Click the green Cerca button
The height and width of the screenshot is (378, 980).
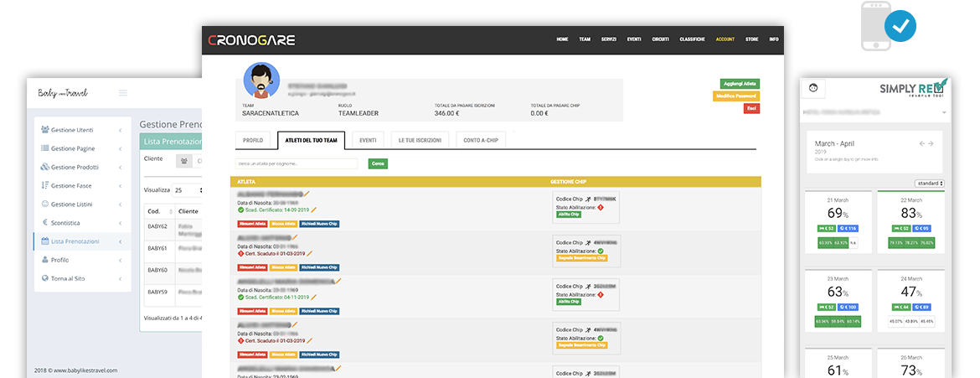378,164
